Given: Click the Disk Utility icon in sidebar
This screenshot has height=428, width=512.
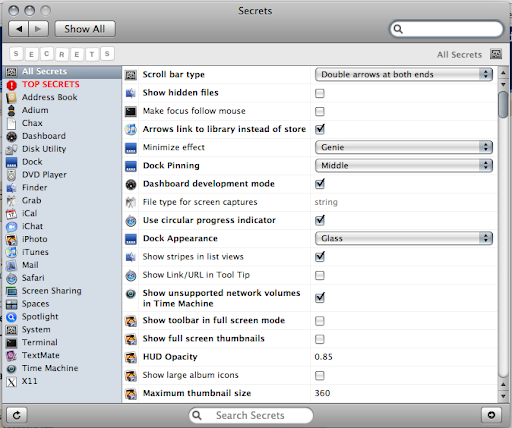Looking at the screenshot, I should point(11,149).
